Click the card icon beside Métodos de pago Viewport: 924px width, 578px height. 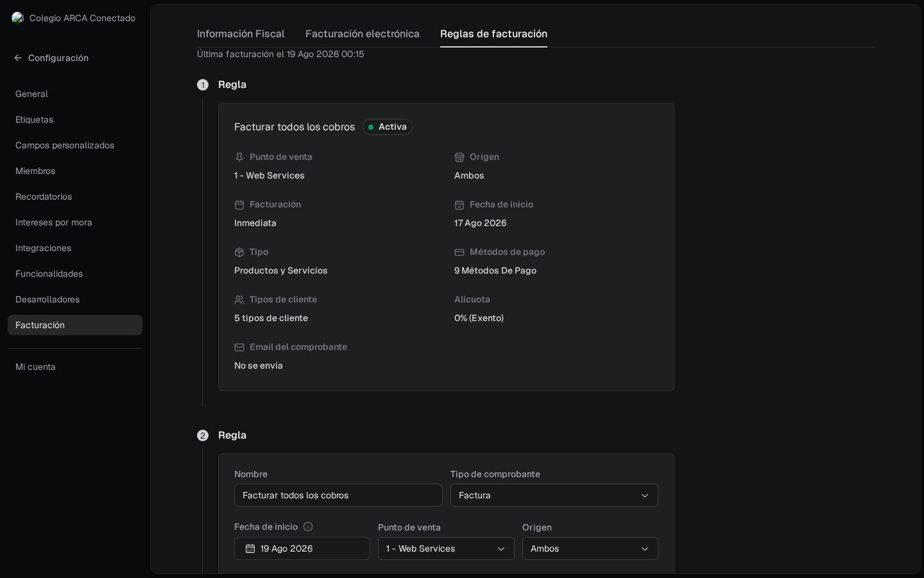[x=459, y=252]
